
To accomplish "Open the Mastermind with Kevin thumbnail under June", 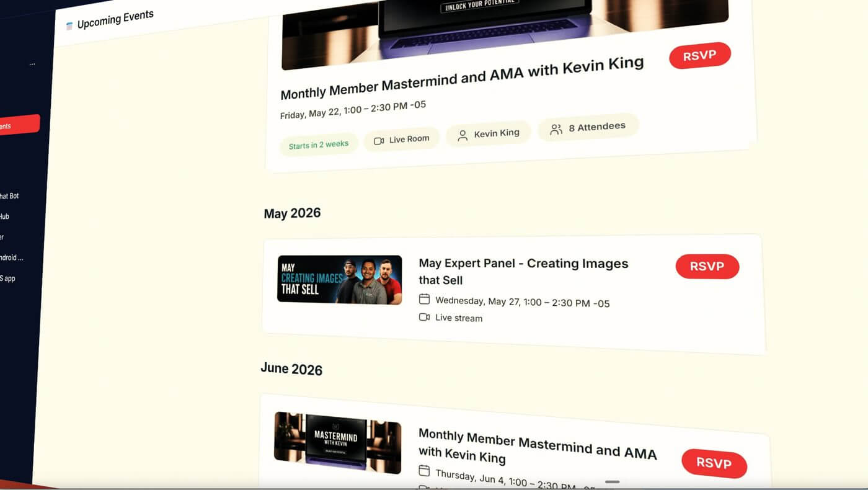I will tap(337, 442).
